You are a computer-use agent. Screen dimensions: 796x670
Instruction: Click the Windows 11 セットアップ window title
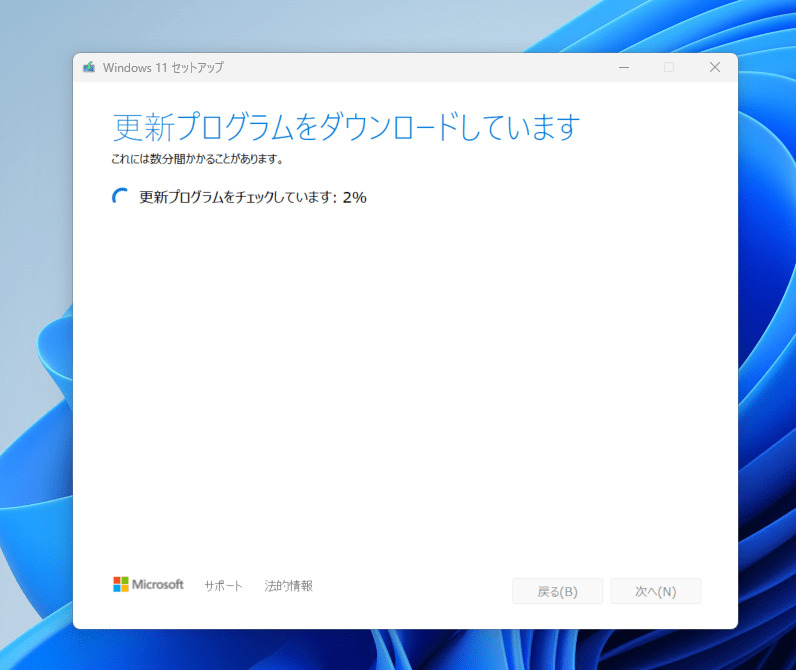point(163,68)
